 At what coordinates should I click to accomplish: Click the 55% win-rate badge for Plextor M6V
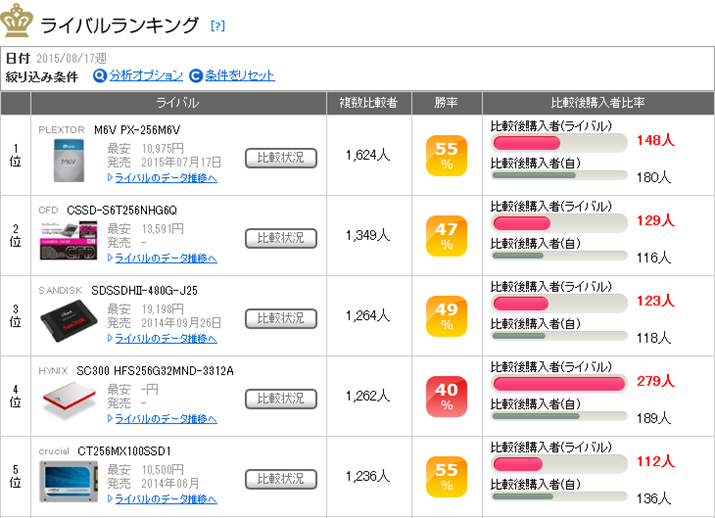446,155
